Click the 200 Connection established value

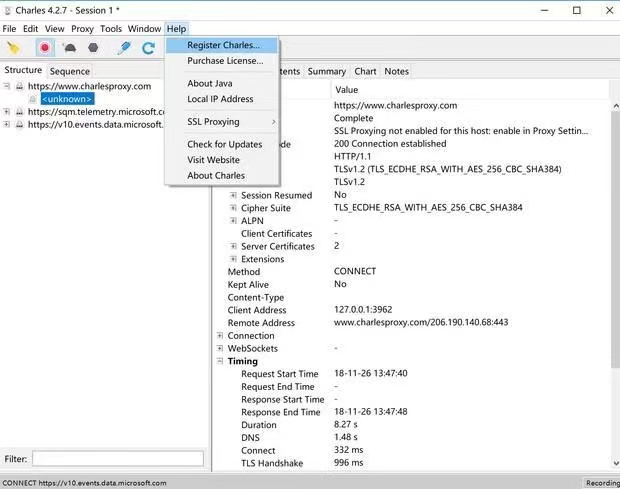coord(390,144)
